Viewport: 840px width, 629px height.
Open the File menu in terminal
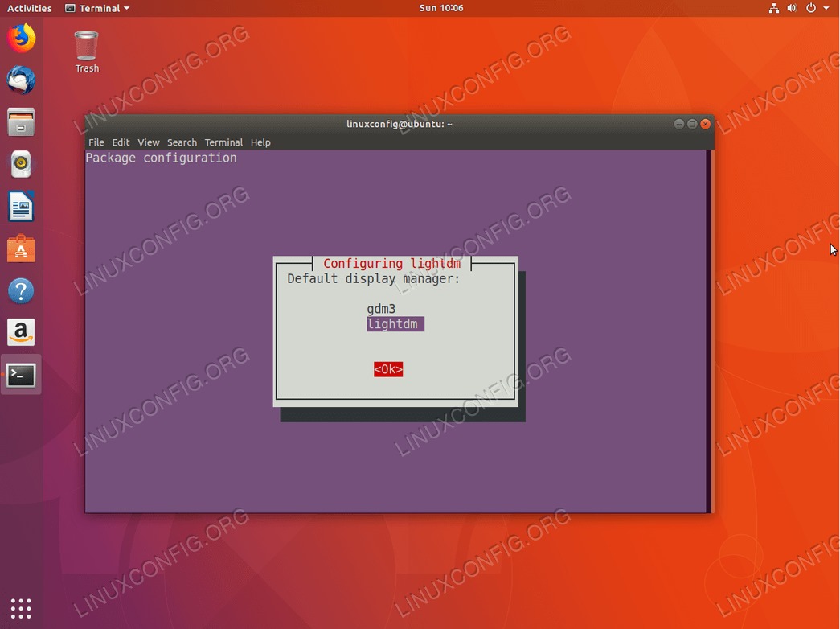96,142
